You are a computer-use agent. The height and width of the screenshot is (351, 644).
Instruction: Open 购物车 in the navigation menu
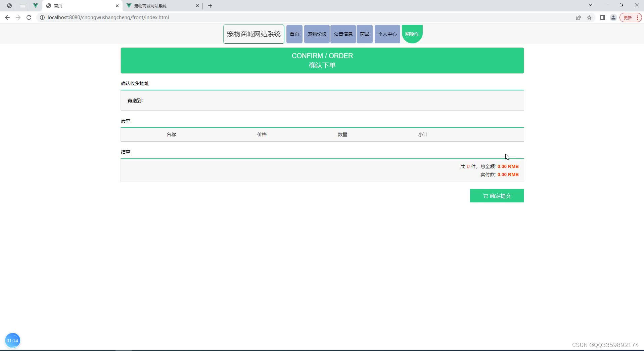[412, 34]
